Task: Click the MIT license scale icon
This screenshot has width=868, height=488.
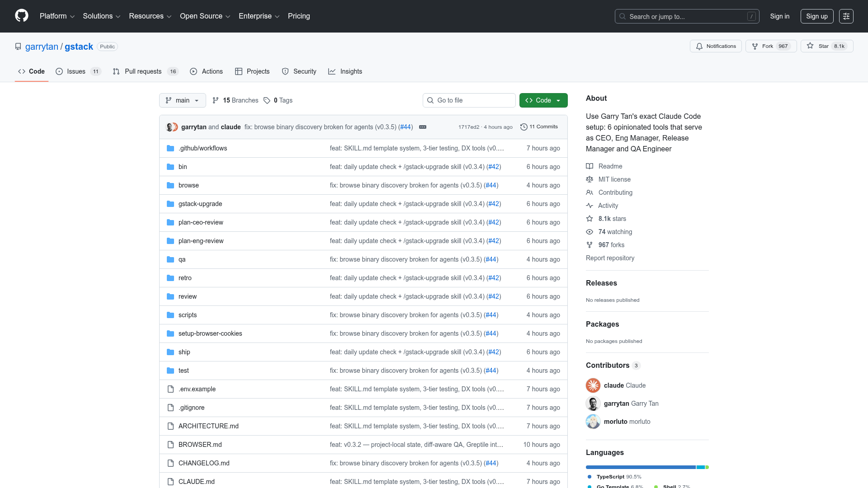Action: click(x=590, y=179)
